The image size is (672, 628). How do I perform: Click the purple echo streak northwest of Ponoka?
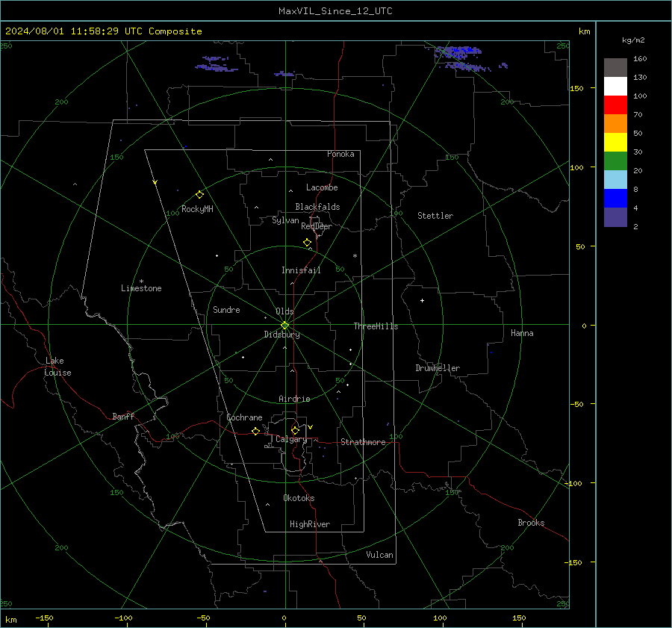[217, 64]
